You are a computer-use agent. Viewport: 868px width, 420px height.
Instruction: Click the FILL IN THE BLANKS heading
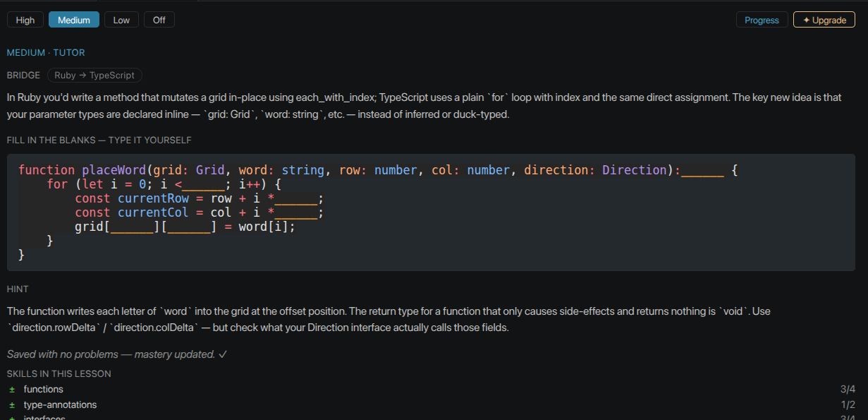99,140
